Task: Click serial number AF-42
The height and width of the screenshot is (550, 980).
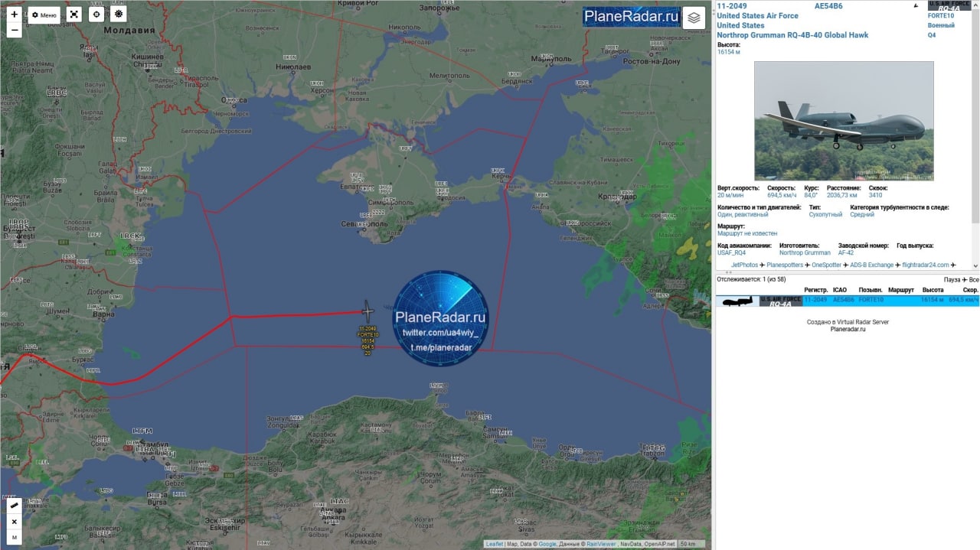Action: (846, 252)
